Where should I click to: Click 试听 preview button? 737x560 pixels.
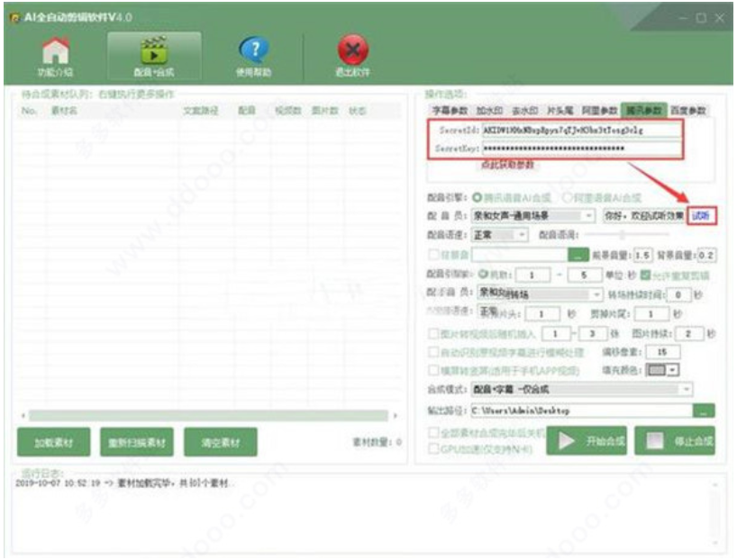point(701,216)
